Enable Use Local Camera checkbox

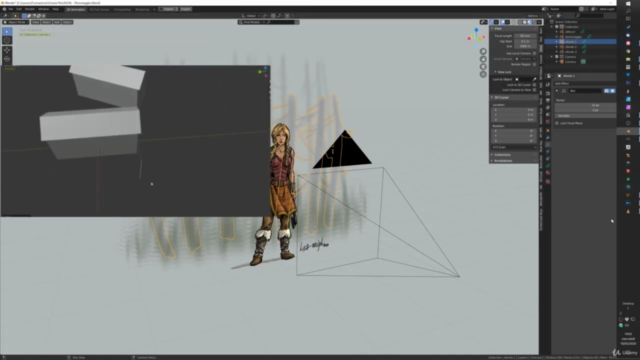[534, 53]
